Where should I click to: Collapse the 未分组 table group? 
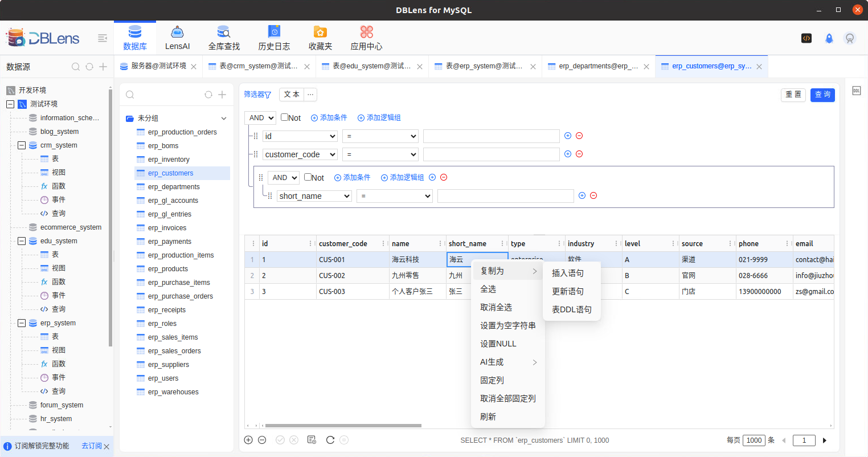coord(224,119)
